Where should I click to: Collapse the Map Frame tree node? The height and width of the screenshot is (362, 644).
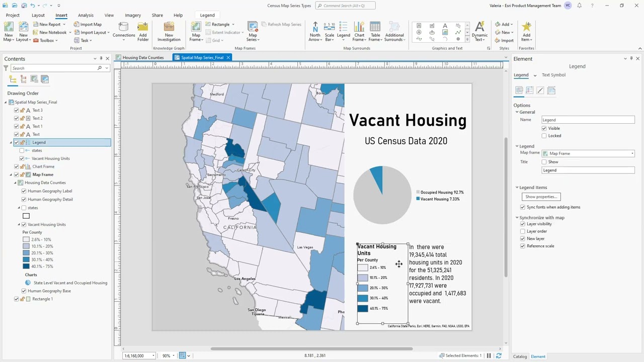[11, 174]
